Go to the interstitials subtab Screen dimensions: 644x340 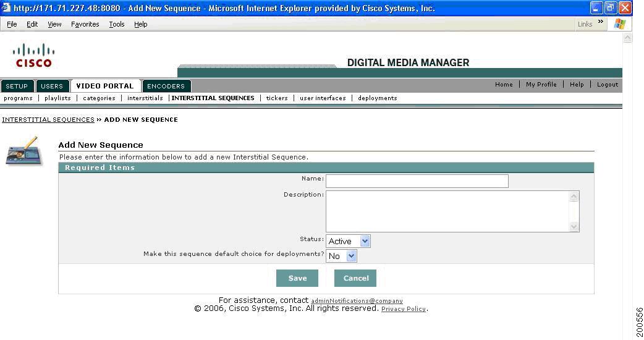[145, 98]
